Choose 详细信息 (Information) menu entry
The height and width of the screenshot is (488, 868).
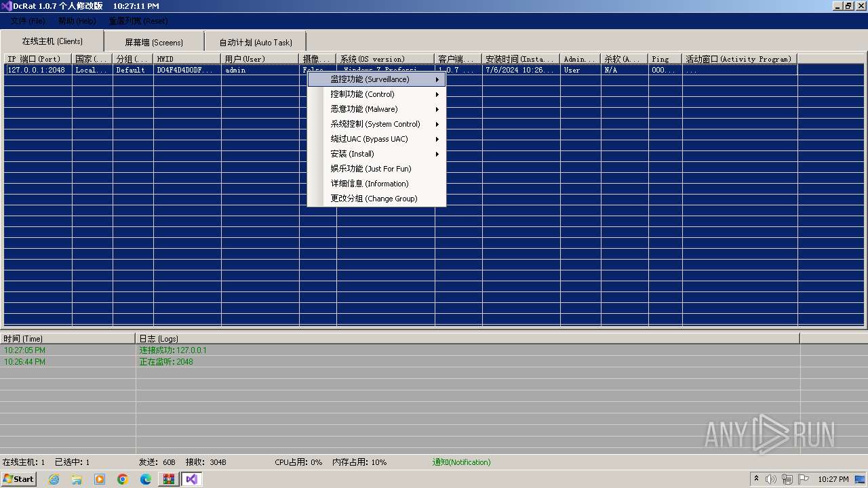[376, 184]
